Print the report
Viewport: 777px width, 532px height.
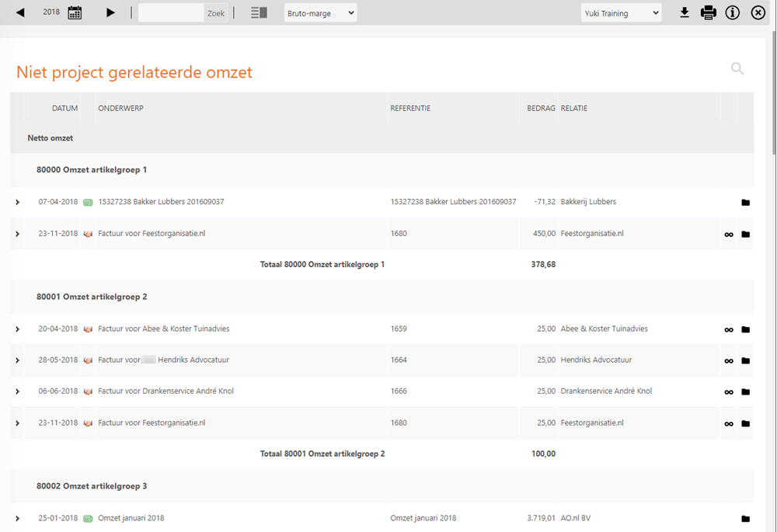click(708, 12)
